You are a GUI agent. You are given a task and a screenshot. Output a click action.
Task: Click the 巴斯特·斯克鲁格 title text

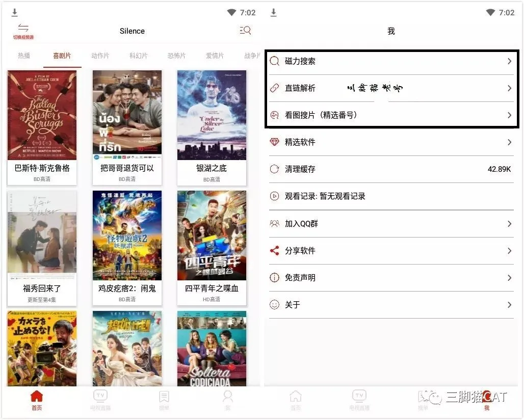click(42, 168)
